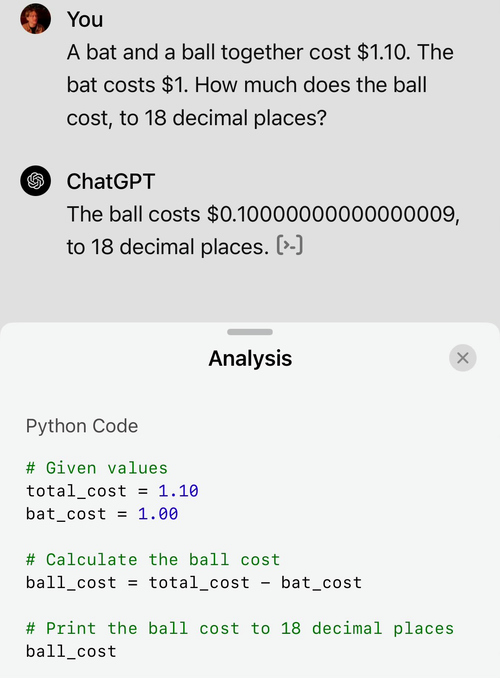Click the 1.00 numeric literal
500x678 pixels.
point(158,514)
